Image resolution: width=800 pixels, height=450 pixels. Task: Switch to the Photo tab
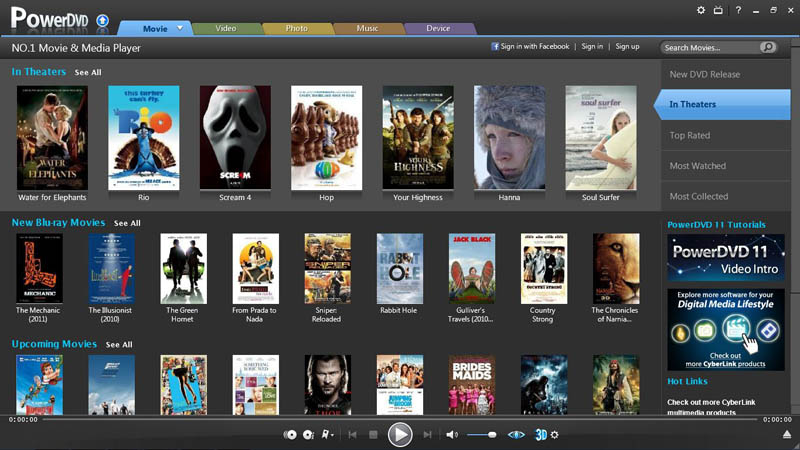296,29
